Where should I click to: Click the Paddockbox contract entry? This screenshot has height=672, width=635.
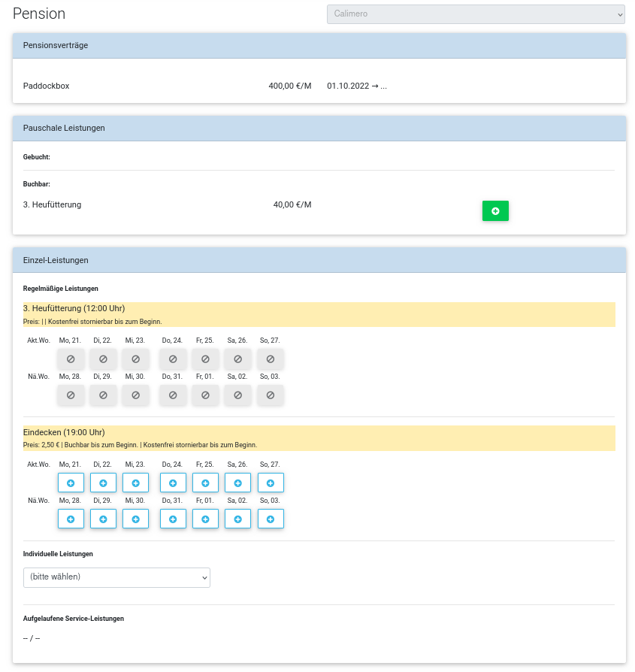pos(47,86)
